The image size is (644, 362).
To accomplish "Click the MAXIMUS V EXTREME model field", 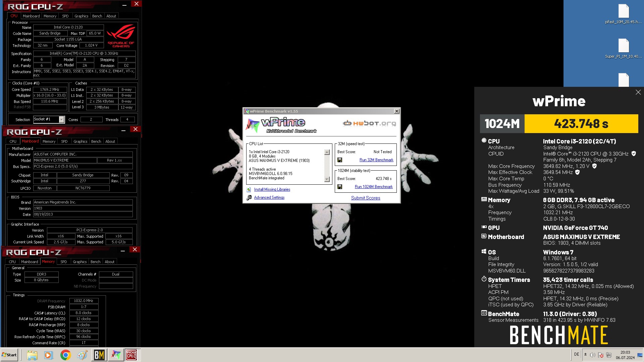I will click(65, 161).
